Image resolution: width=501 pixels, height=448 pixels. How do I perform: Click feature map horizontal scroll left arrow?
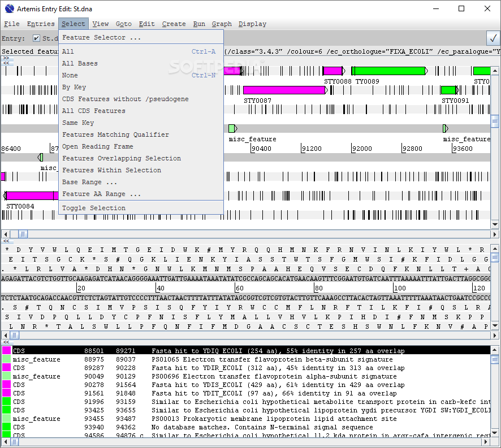click(x=6, y=234)
